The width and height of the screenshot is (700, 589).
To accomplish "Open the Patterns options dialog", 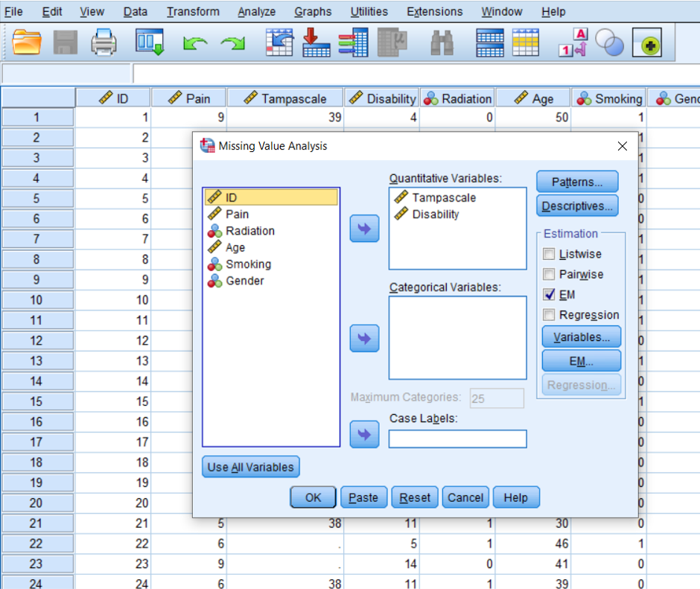I will (x=577, y=182).
